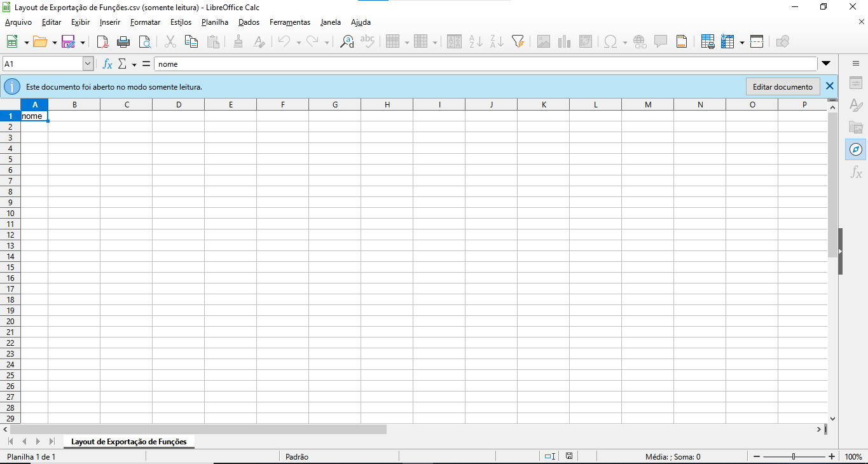Open the Function Wizard fx icon
The height and width of the screenshot is (464, 868).
point(107,64)
